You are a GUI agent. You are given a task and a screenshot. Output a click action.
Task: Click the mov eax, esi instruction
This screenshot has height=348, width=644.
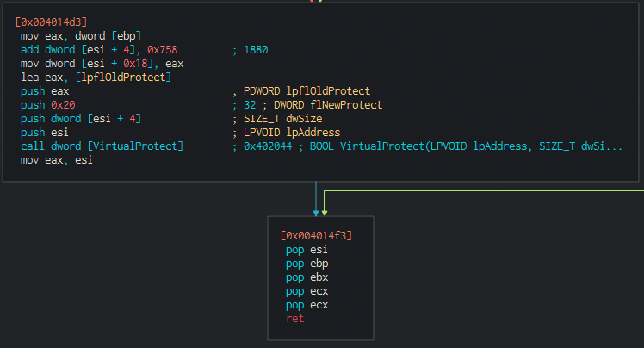click(57, 160)
